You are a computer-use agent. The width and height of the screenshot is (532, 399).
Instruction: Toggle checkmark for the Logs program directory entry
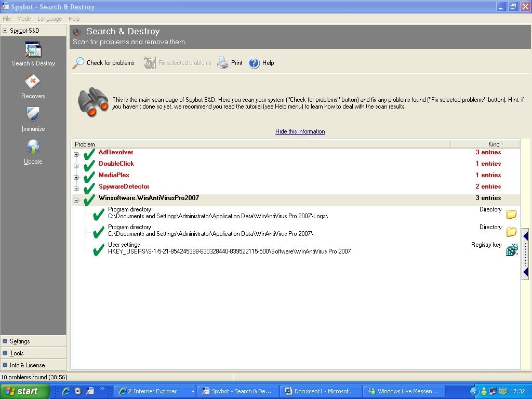(98, 215)
